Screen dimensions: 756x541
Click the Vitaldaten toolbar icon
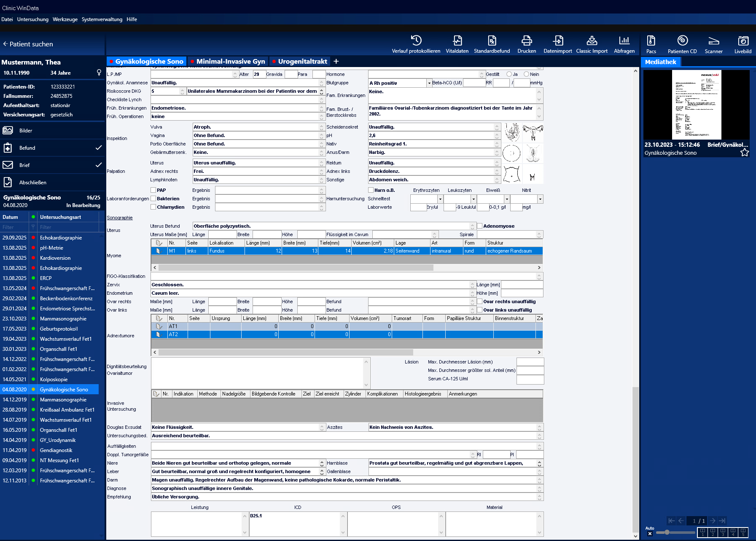coord(457,40)
